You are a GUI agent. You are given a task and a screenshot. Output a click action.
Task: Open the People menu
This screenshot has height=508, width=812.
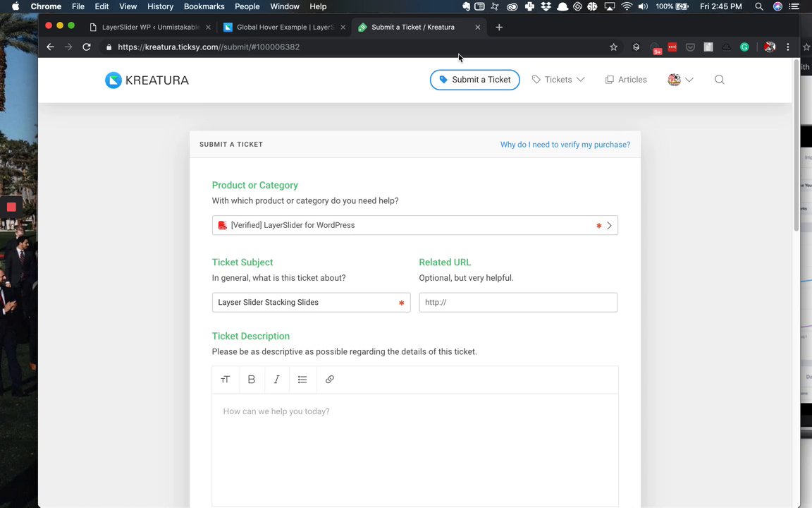pos(247,6)
